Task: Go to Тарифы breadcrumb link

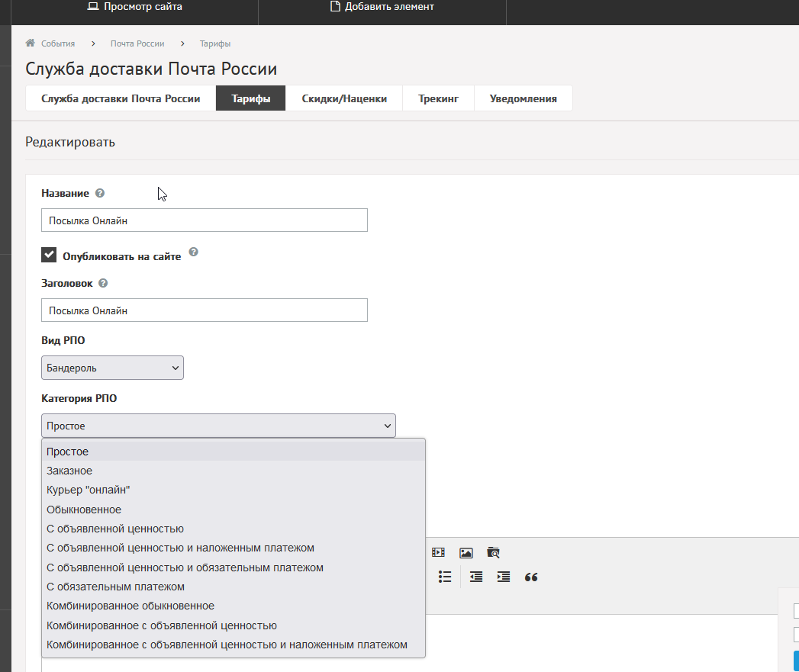Action: pyautogui.click(x=215, y=43)
